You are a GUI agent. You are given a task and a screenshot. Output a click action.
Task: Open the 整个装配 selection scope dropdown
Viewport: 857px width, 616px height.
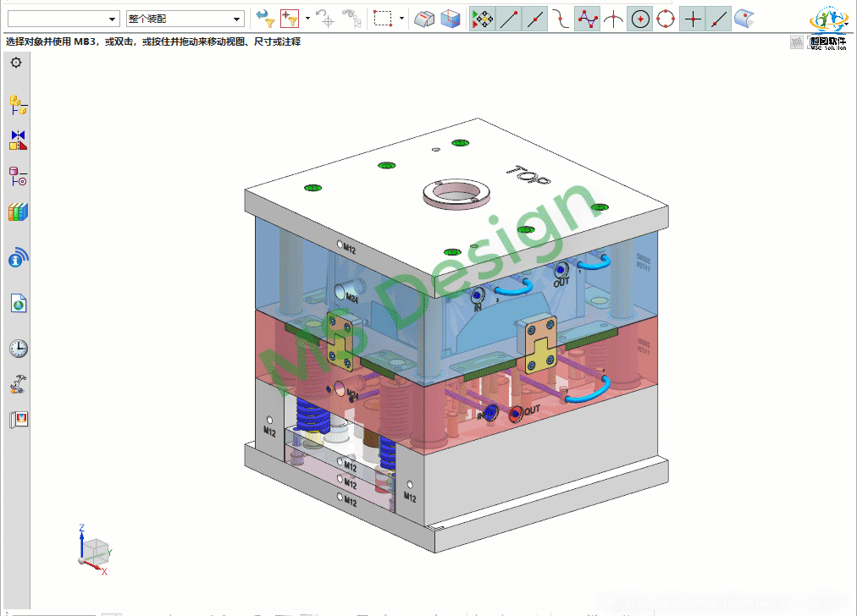pyautogui.click(x=185, y=19)
